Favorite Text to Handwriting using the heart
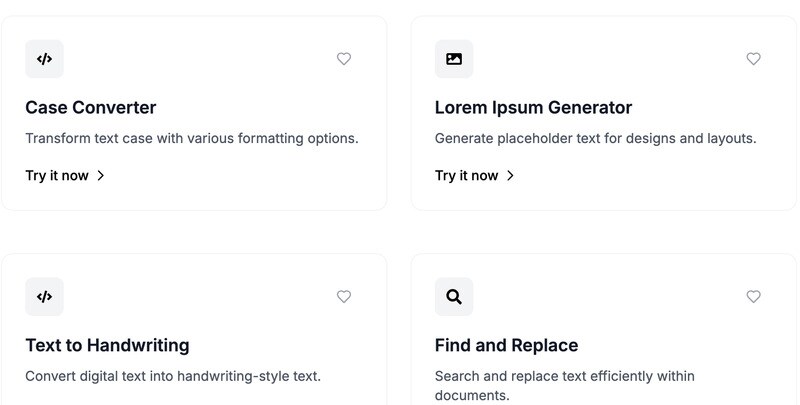 344,297
